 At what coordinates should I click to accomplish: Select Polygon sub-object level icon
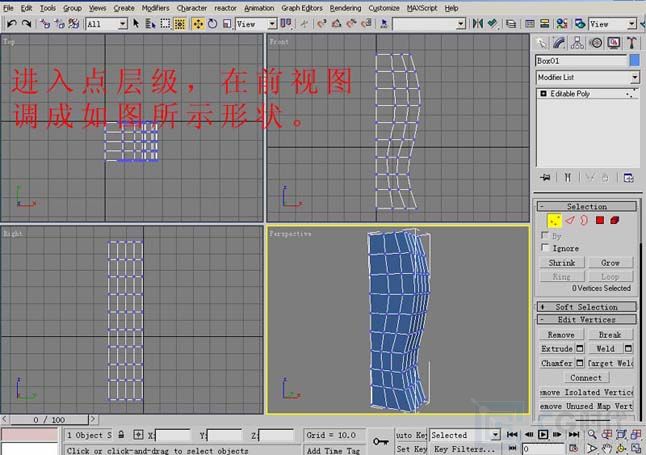(600, 220)
